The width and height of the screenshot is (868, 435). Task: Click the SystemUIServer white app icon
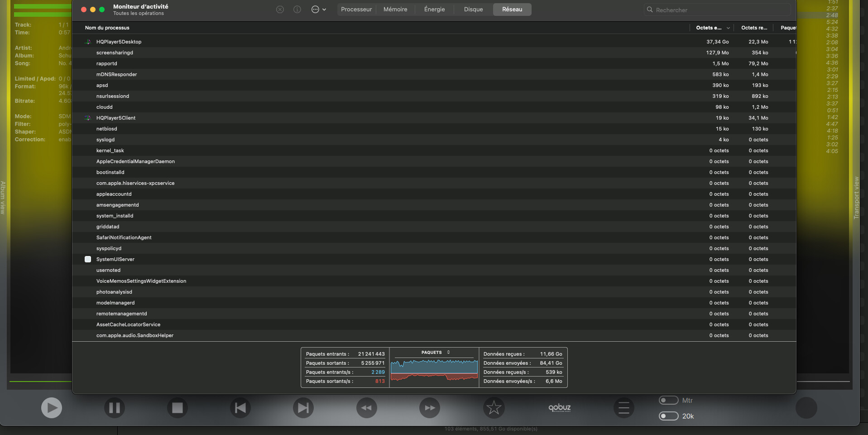88,259
